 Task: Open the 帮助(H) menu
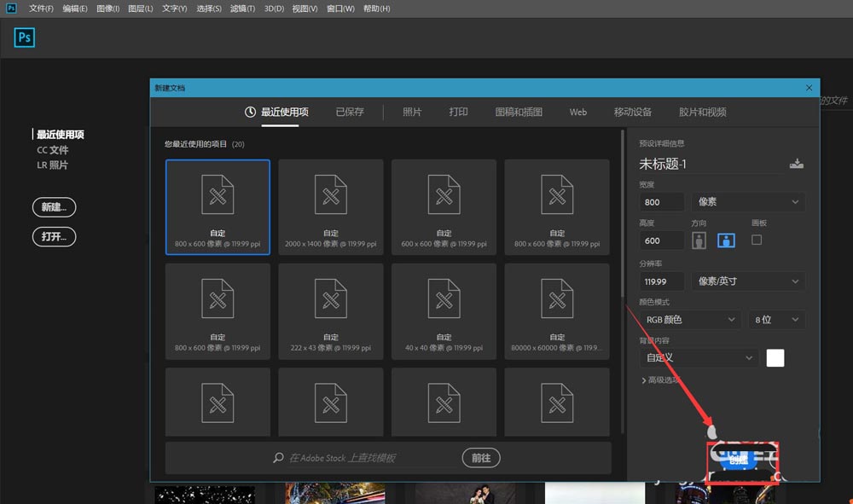[376, 9]
